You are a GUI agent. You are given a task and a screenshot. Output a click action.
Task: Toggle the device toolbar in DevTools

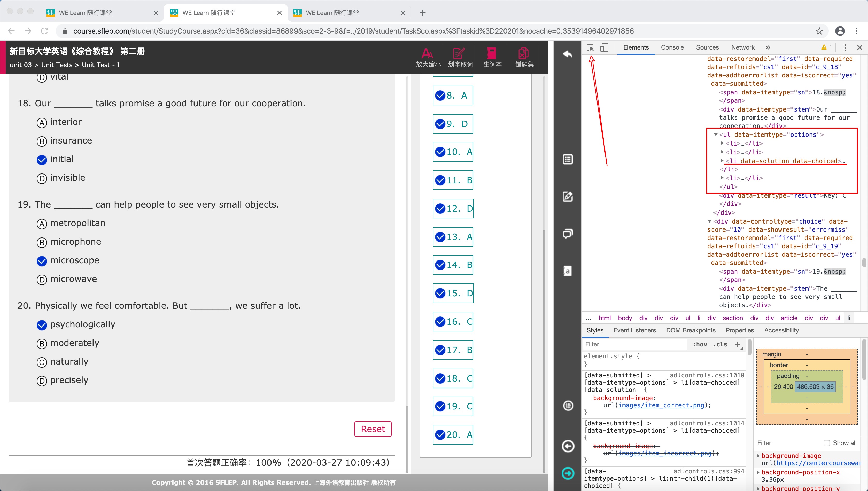[605, 47]
